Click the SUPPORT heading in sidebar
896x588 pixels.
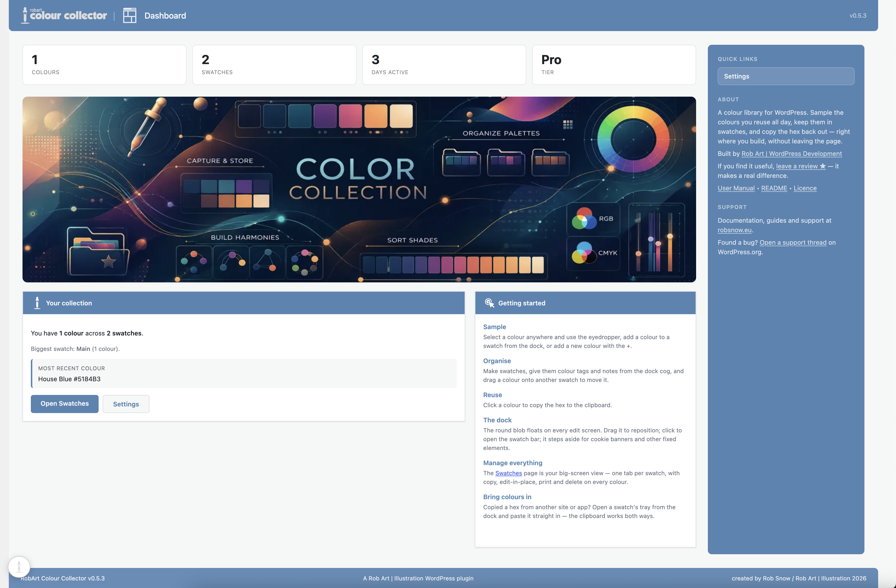pos(732,207)
